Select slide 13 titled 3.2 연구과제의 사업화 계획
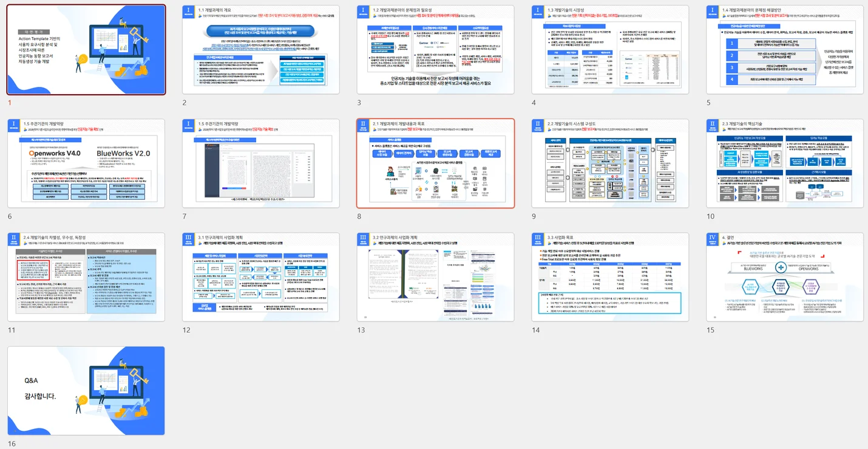 pos(435,277)
